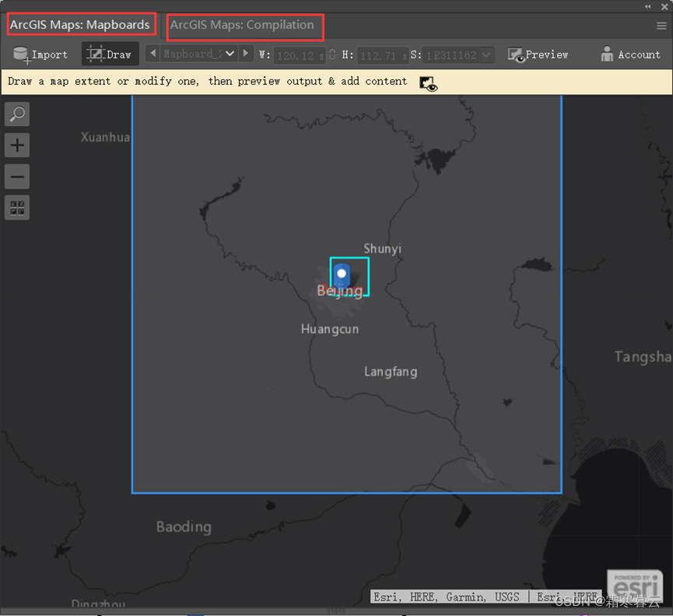Zoom out with the minus icon
673x616 pixels.
point(16,176)
